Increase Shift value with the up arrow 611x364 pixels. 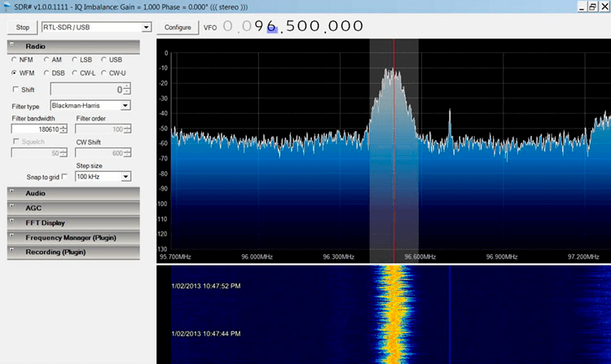(x=127, y=86)
